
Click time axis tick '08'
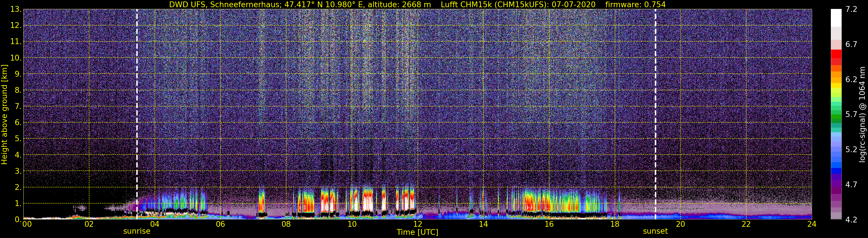point(286,224)
